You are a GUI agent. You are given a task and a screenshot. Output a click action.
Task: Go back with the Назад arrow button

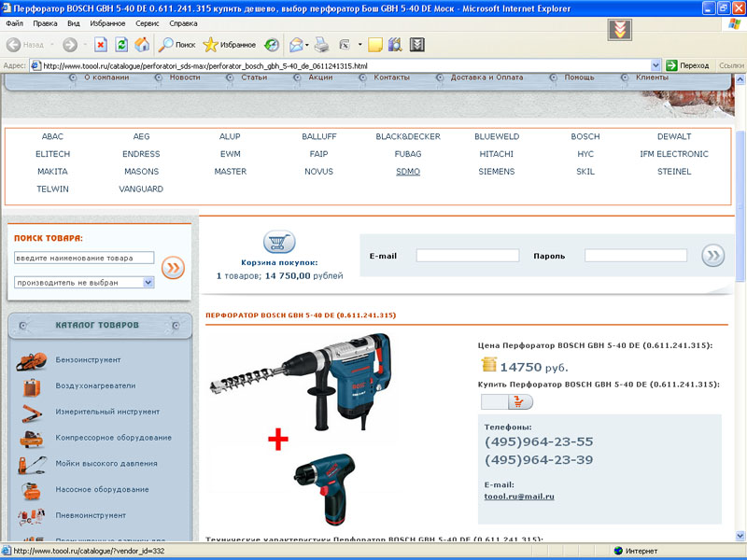click(25, 45)
